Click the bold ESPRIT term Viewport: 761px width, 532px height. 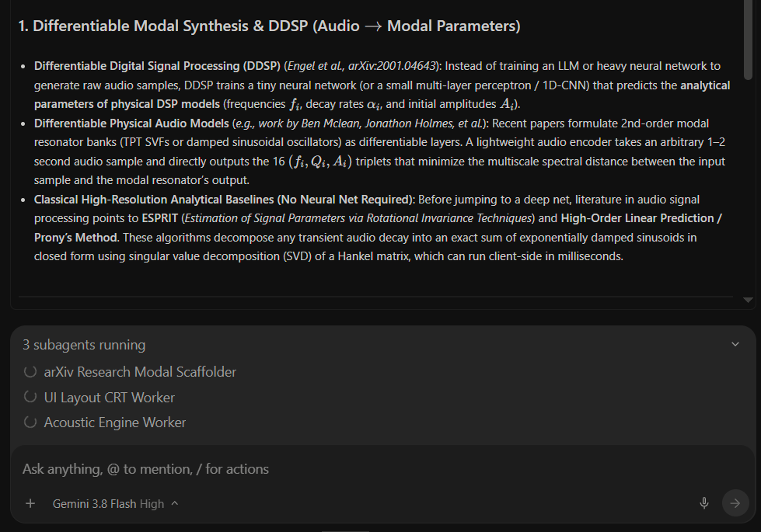coord(159,218)
